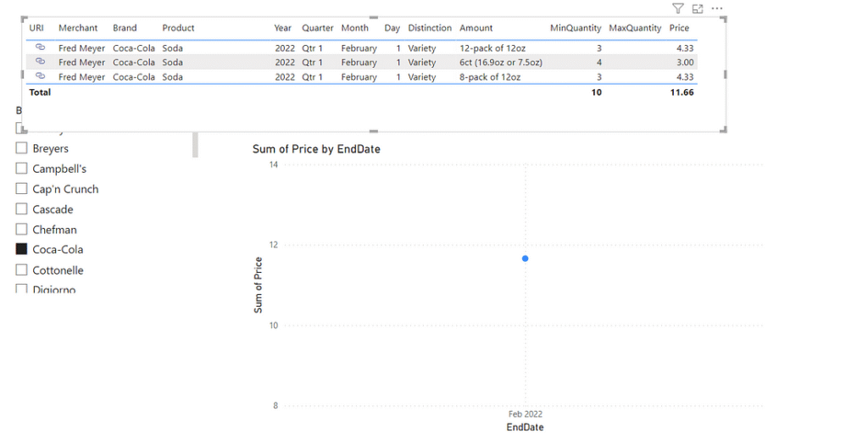Check the Breyers brand checkbox
Screen dimensions: 868x444
21,147
